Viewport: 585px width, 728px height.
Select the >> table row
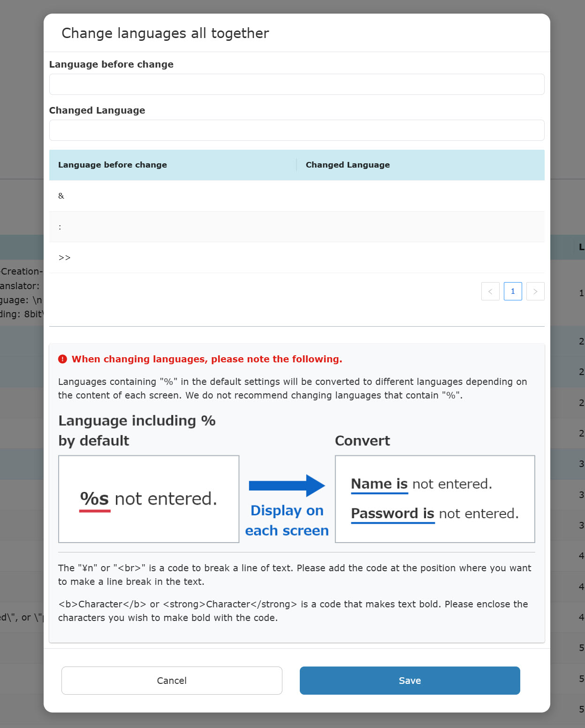[296, 258]
